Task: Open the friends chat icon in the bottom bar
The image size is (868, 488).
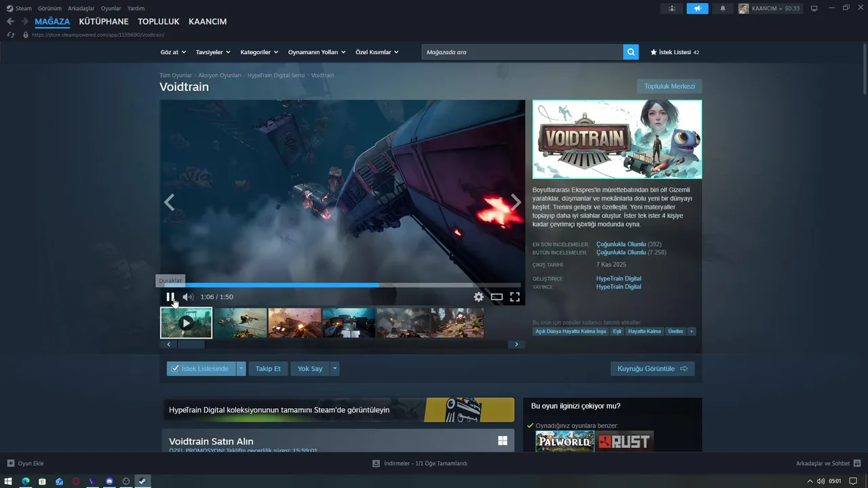Action: [857, 464]
